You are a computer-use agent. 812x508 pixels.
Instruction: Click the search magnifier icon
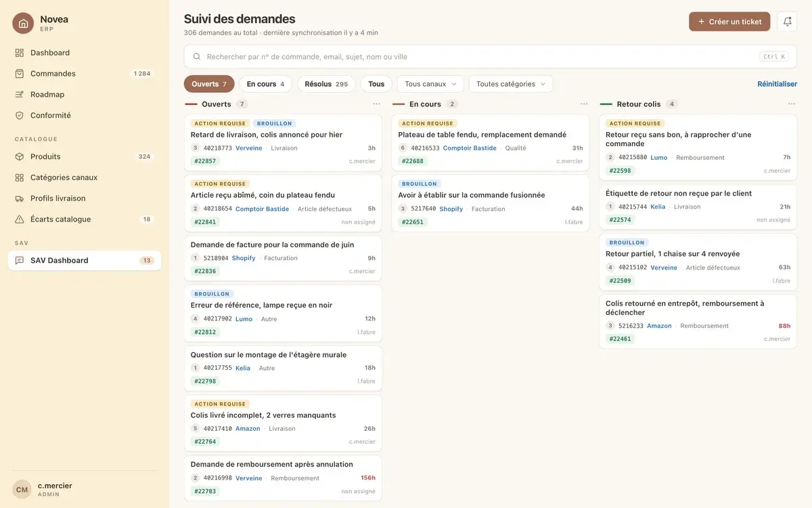pos(197,57)
